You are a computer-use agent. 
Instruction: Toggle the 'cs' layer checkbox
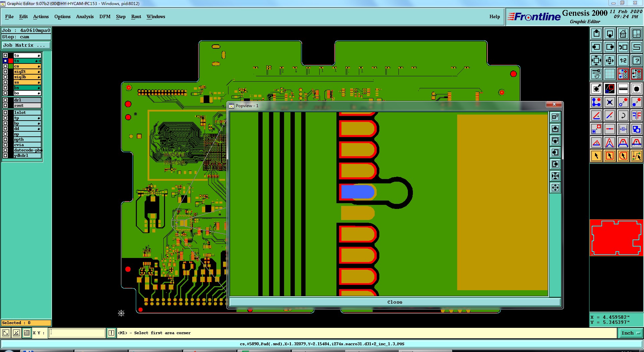click(x=5, y=66)
